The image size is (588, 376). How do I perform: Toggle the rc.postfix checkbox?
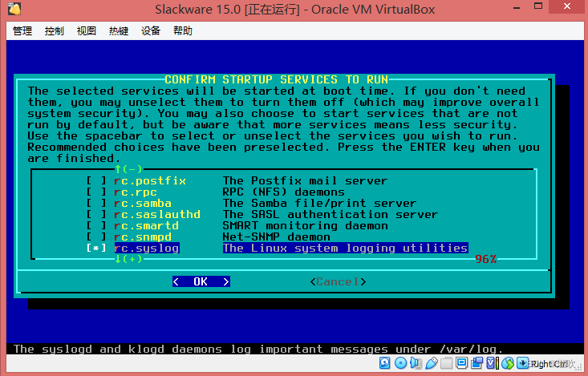click(x=96, y=181)
